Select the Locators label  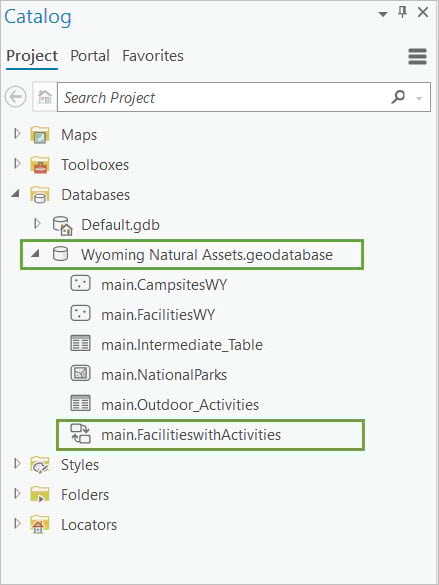[x=89, y=525]
